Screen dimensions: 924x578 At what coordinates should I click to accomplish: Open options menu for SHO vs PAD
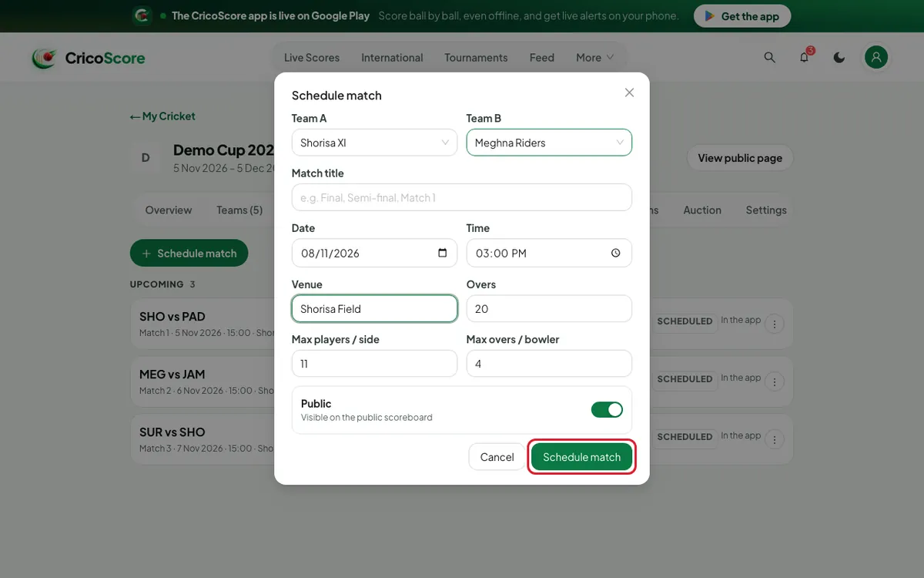tap(775, 324)
